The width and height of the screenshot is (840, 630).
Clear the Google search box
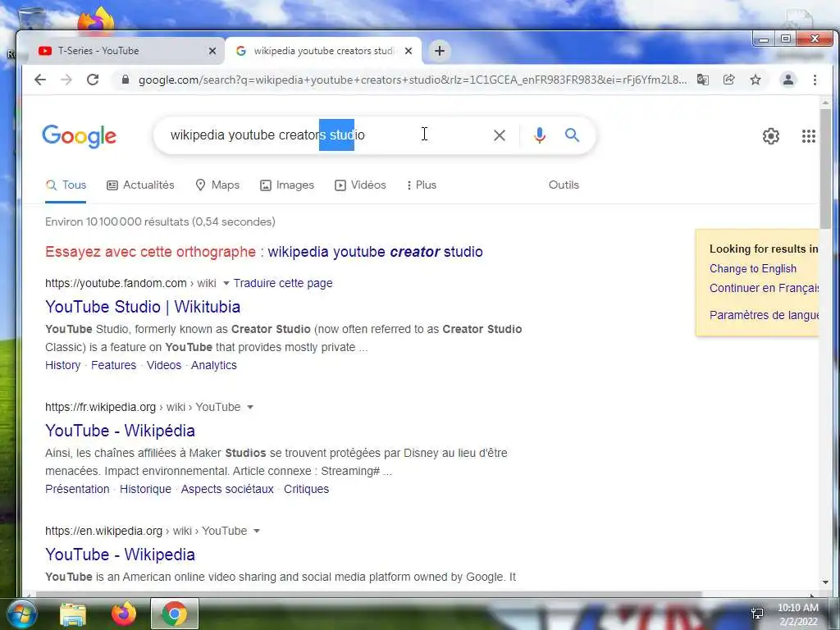[x=500, y=135]
